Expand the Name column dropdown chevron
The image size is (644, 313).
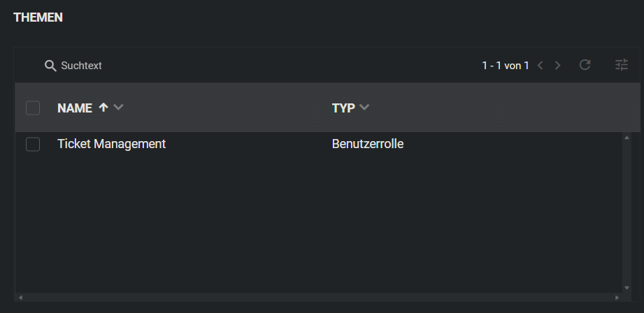pos(118,108)
